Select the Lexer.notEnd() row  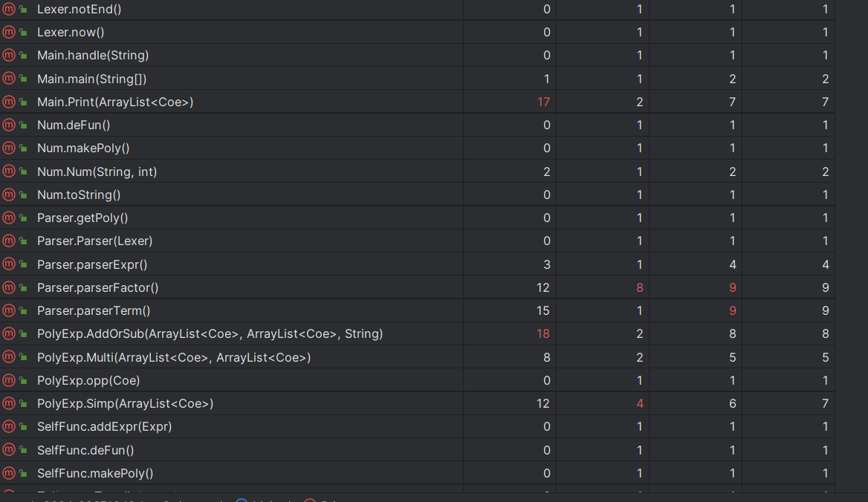click(x=418, y=10)
